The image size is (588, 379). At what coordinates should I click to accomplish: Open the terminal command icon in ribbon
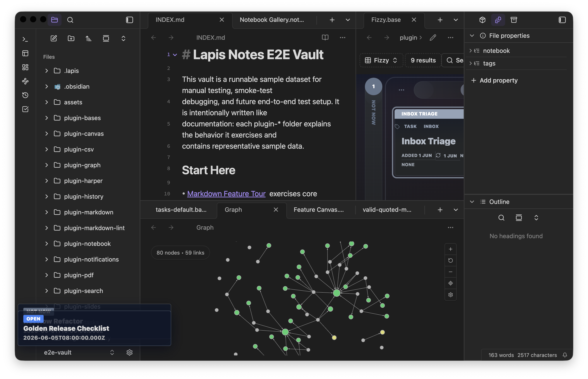point(25,39)
